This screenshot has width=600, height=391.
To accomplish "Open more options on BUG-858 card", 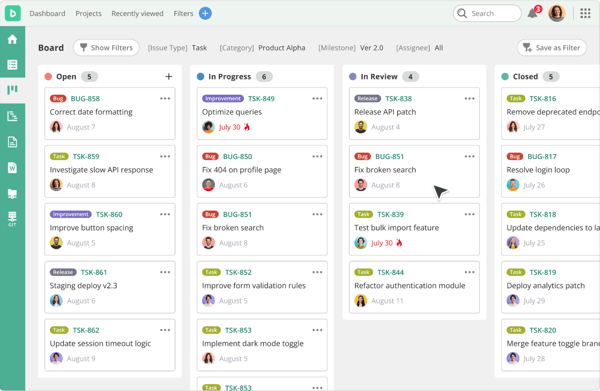I will pos(165,98).
